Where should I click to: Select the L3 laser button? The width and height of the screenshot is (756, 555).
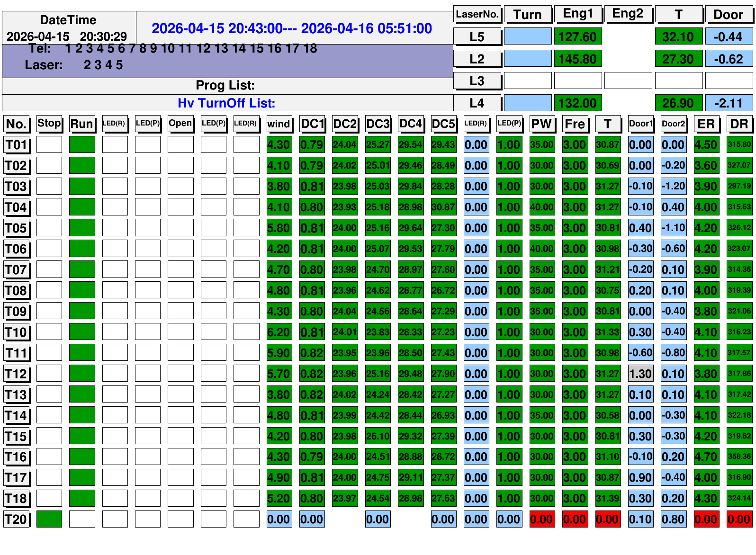[x=477, y=81]
